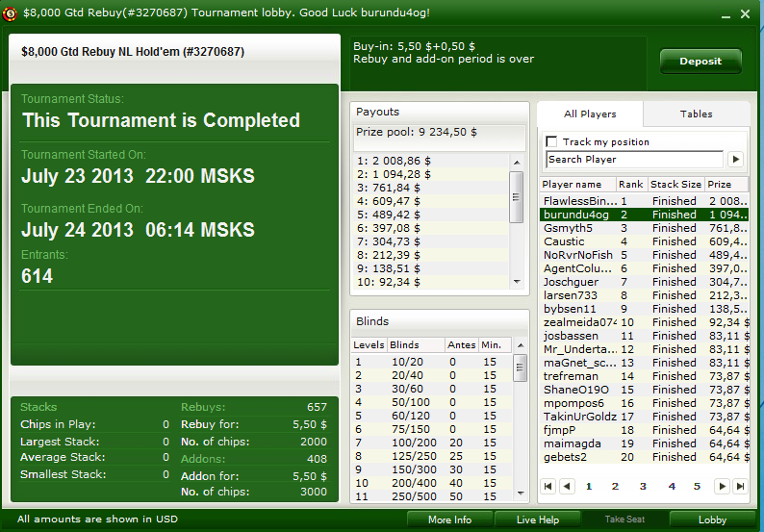Click the Min. column header in Blinds

coord(495,345)
